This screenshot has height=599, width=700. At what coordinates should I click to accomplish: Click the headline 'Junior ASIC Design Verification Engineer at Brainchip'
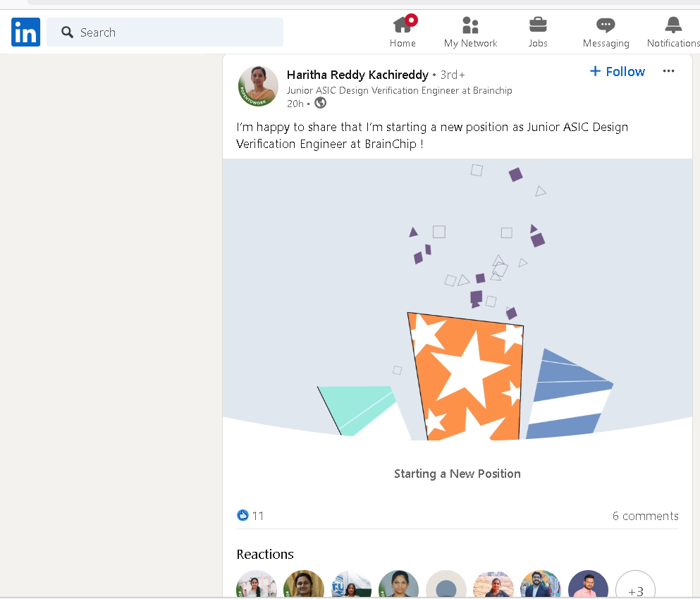(x=399, y=90)
